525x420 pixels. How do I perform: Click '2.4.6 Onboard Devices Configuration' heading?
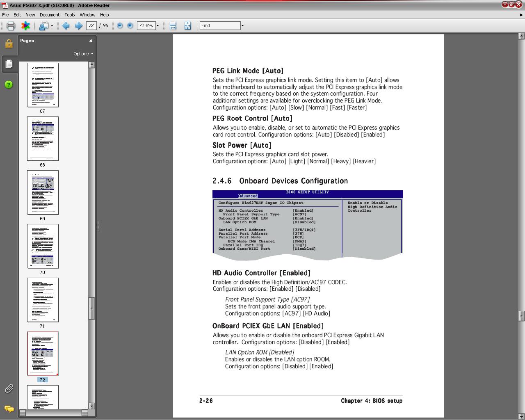click(x=280, y=181)
